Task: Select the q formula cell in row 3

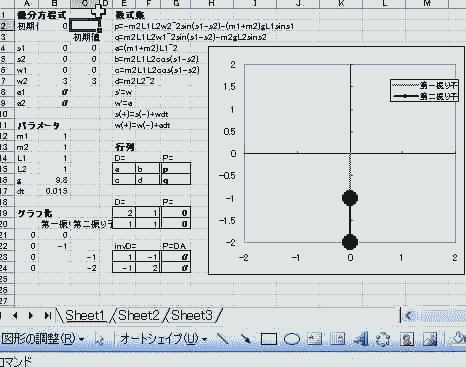Action: pos(190,37)
